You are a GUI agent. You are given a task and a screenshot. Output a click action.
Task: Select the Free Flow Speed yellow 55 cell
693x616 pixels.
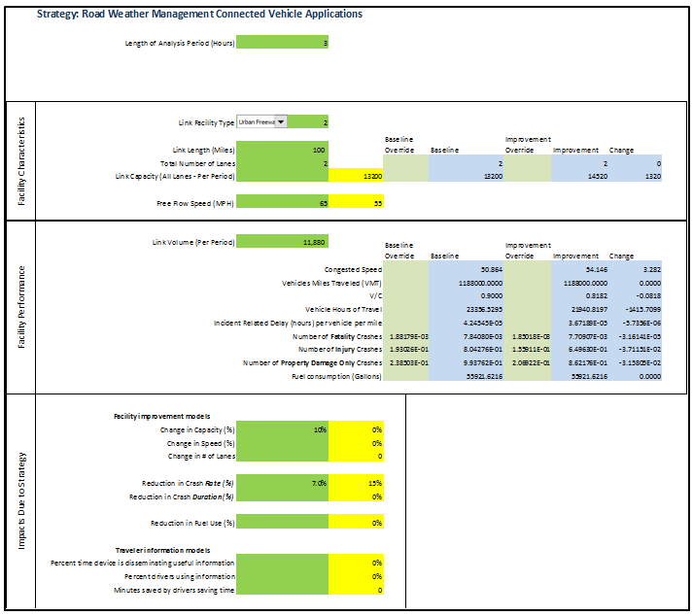click(x=356, y=202)
